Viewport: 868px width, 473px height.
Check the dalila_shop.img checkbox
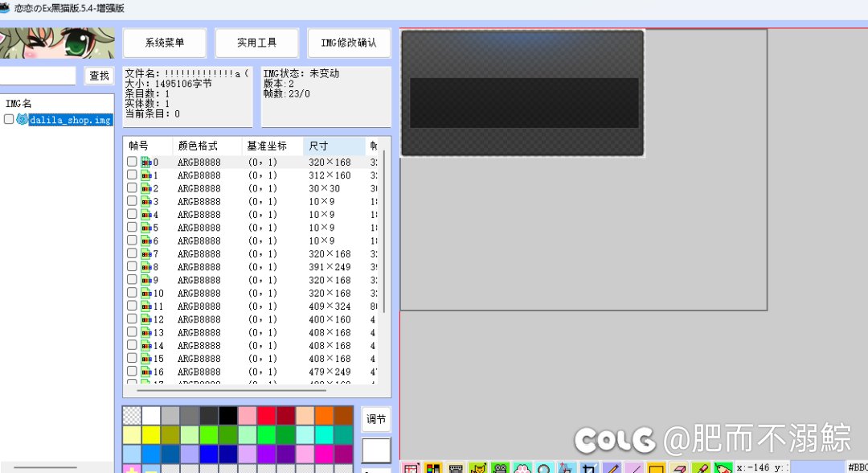[9, 119]
